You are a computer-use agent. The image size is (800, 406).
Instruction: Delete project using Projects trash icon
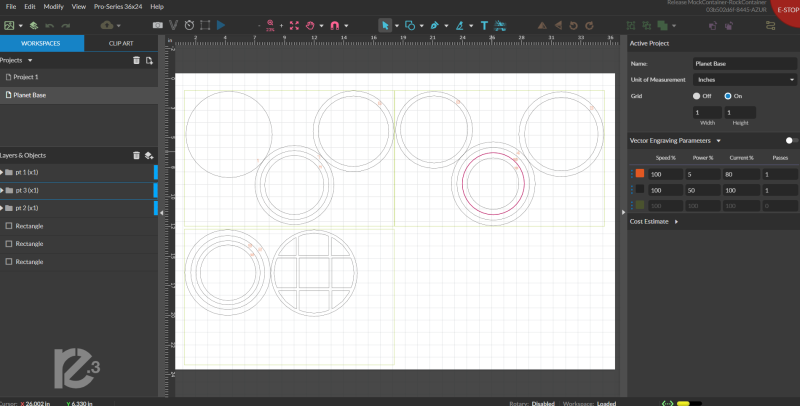point(136,61)
